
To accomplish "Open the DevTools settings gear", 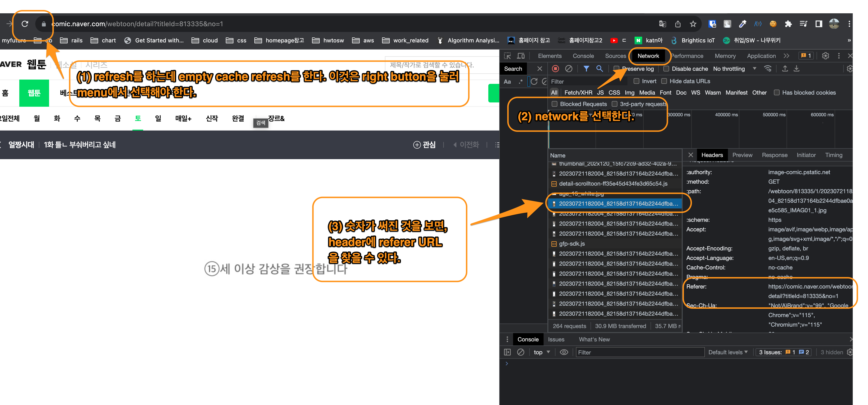I will click(x=825, y=56).
